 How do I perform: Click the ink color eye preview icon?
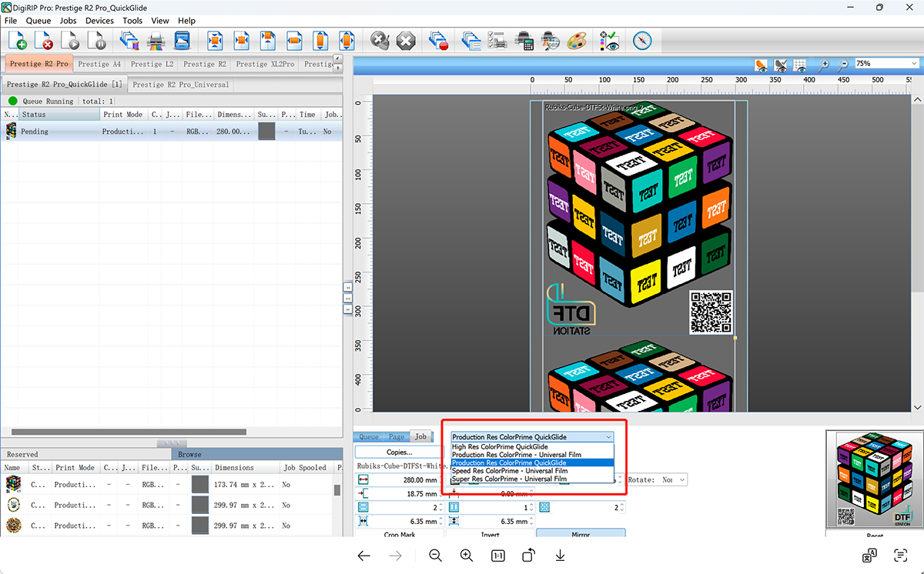tap(609, 41)
